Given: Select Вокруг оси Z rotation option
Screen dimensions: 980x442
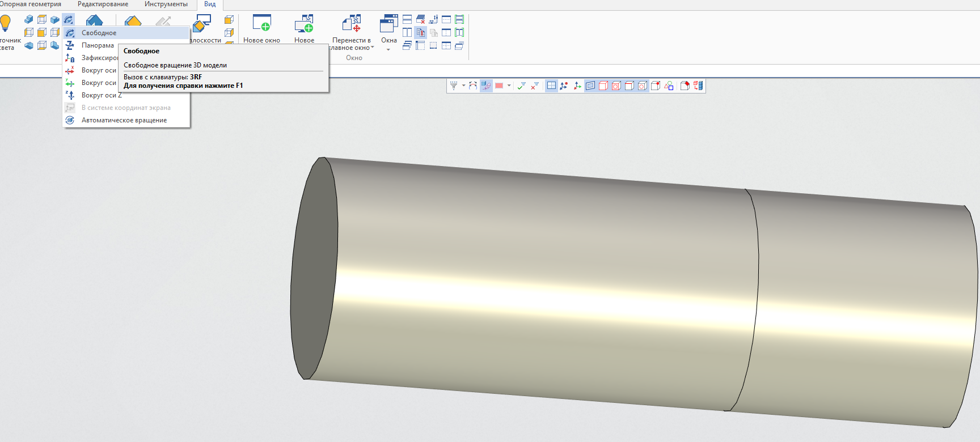Looking at the screenshot, I should click(101, 95).
